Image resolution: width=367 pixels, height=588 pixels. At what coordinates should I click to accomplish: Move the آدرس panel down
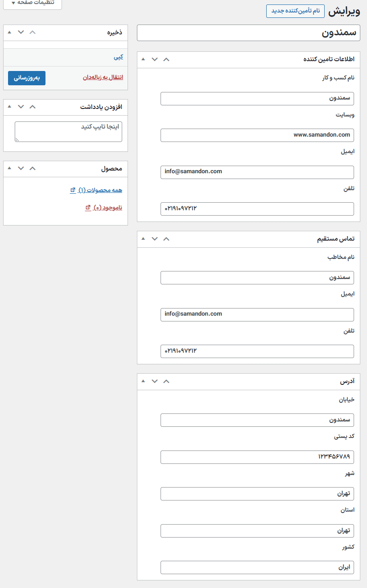155,381
